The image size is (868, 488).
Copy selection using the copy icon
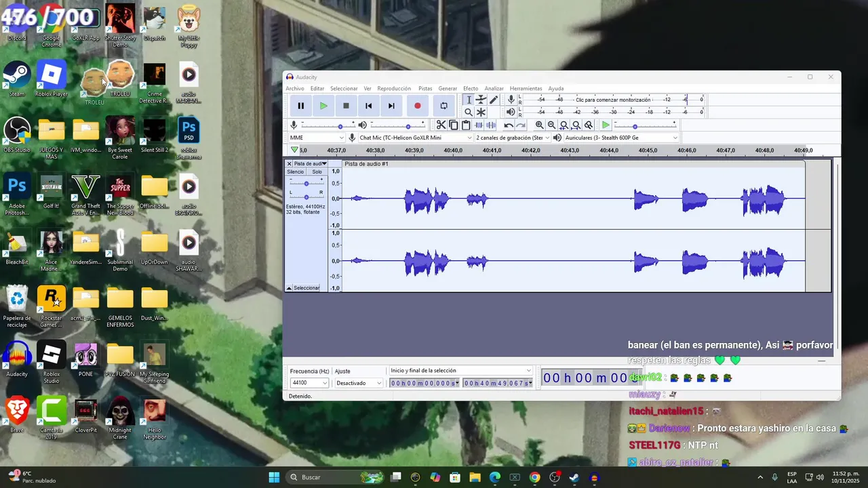(454, 125)
